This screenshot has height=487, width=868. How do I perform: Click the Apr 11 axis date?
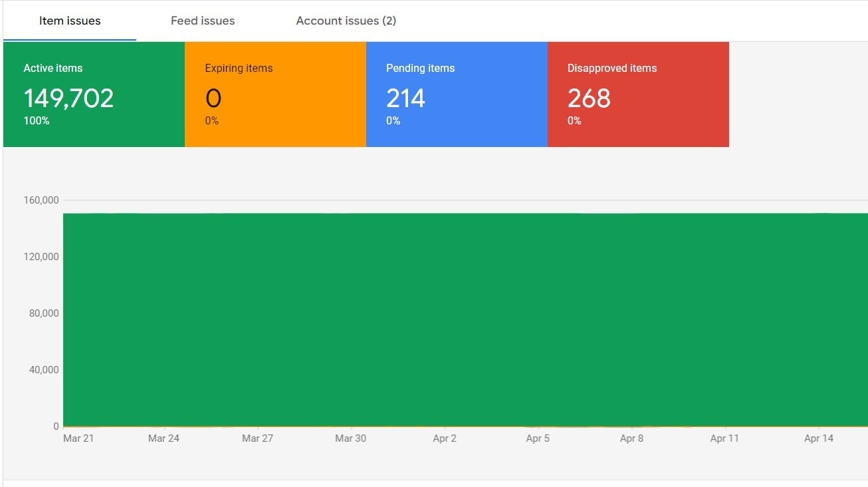pyautogui.click(x=724, y=438)
